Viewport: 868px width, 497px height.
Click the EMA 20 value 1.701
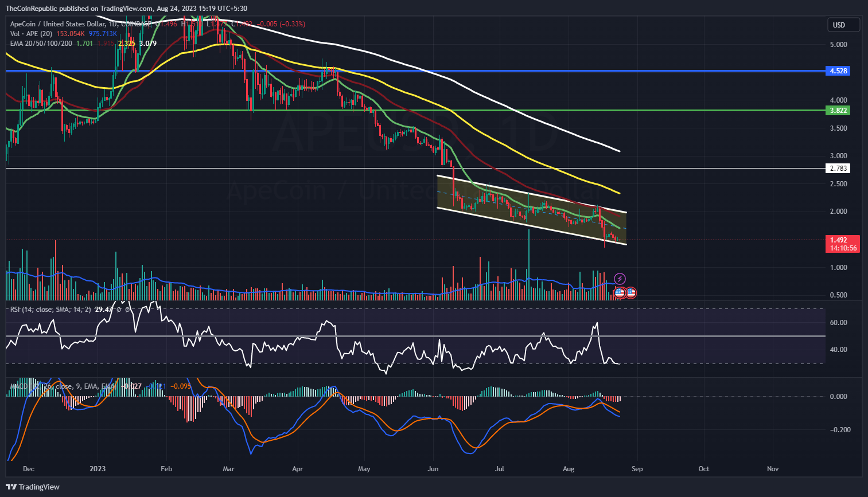pyautogui.click(x=84, y=44)
